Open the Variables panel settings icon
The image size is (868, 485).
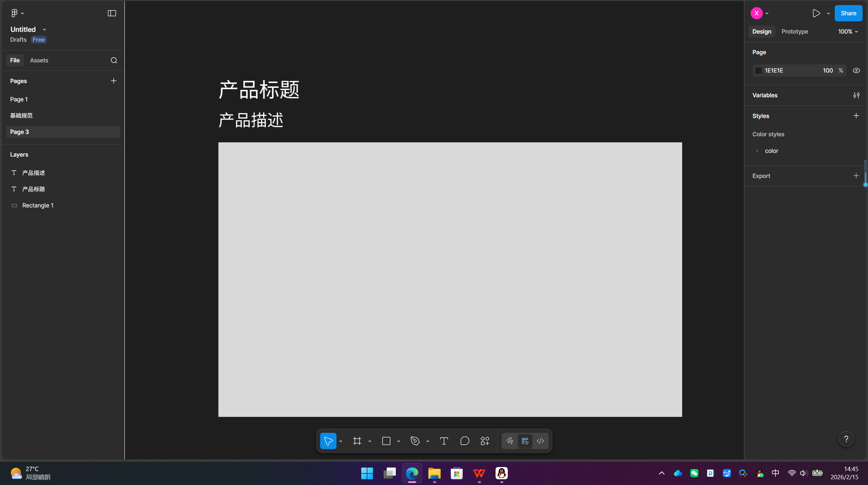856,95
